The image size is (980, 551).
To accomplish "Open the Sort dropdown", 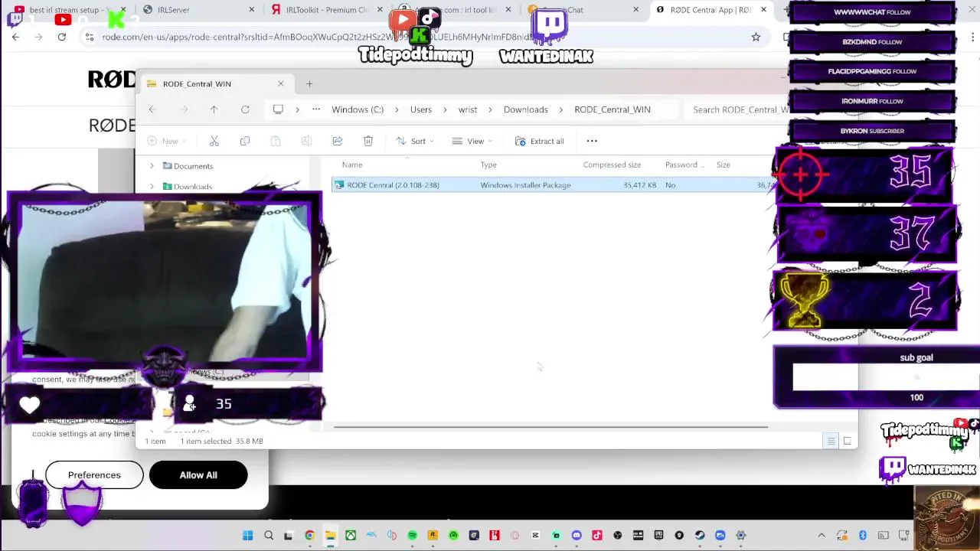I will tap(415, 141).
